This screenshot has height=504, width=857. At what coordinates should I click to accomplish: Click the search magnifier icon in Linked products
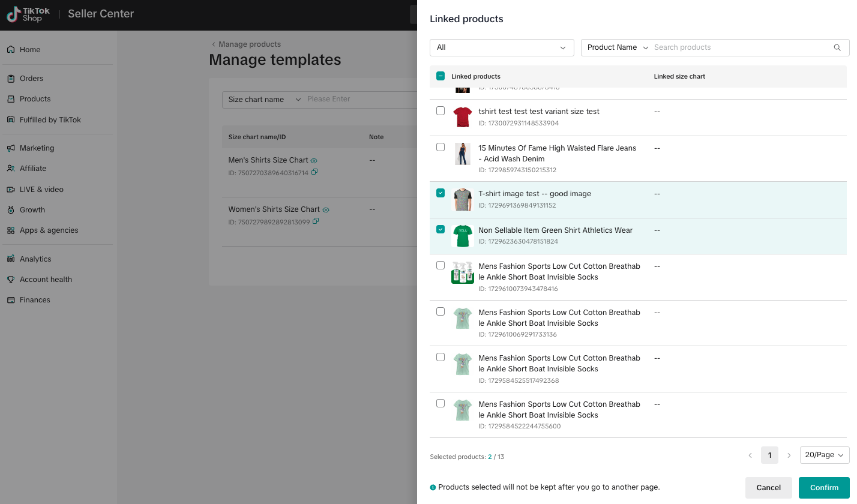[x=837, y=48]
